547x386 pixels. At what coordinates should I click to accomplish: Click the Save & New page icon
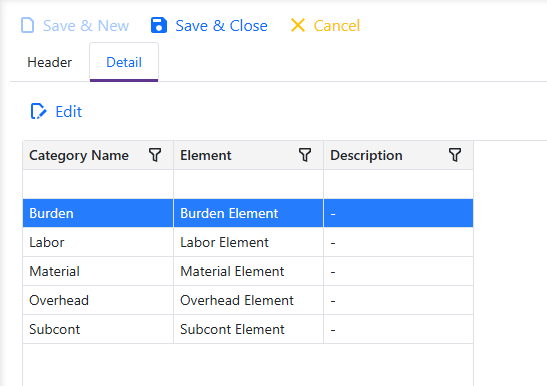[x=28, y=25]
